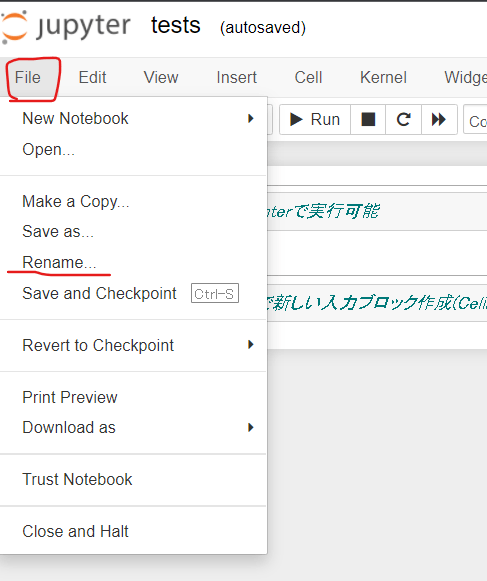Open the Edit menu
This screenshot has width=487, height=581.
point(92,77)
